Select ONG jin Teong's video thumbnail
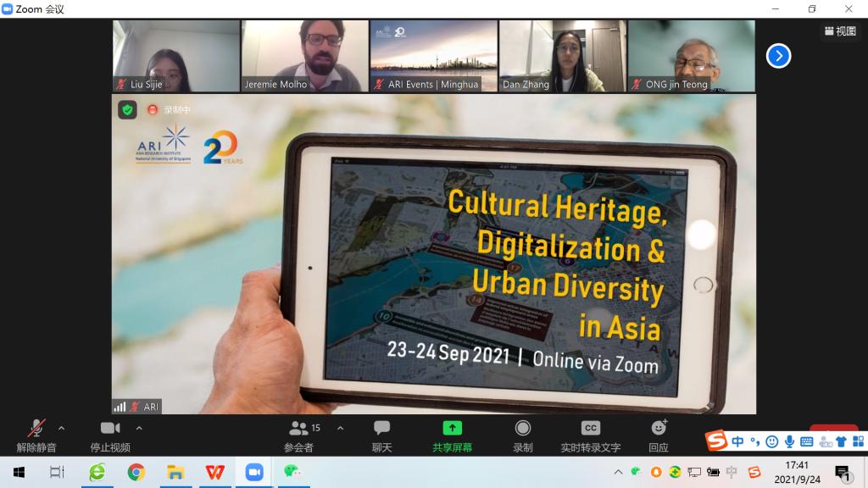Image resolution: width=868 pixels, height=488 pixels. tap(691, 56)
